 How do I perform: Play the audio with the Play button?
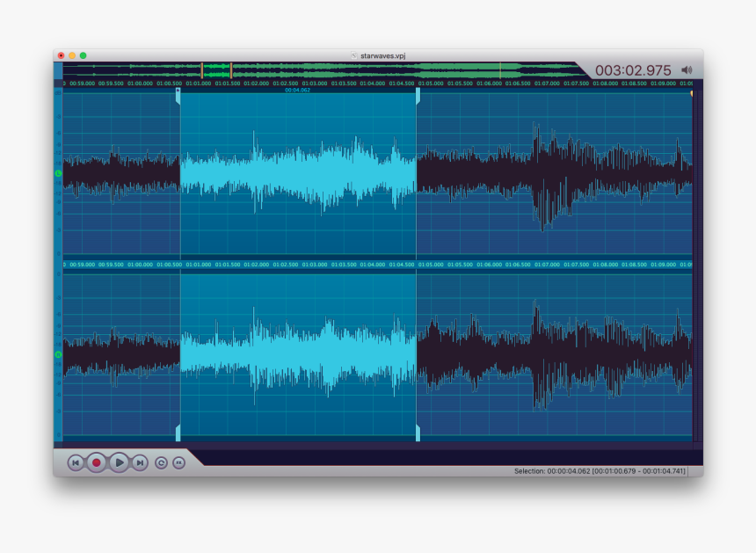click(119, 462)
